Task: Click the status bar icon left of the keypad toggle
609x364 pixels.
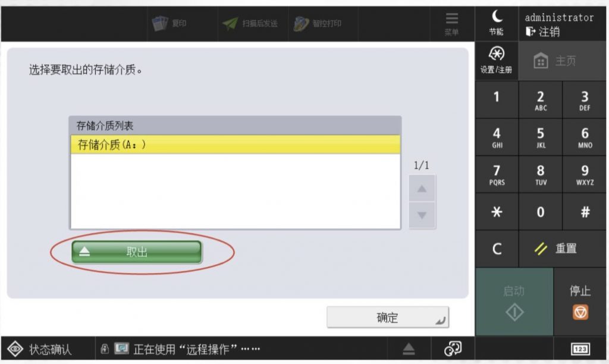Action: [453, 349]
